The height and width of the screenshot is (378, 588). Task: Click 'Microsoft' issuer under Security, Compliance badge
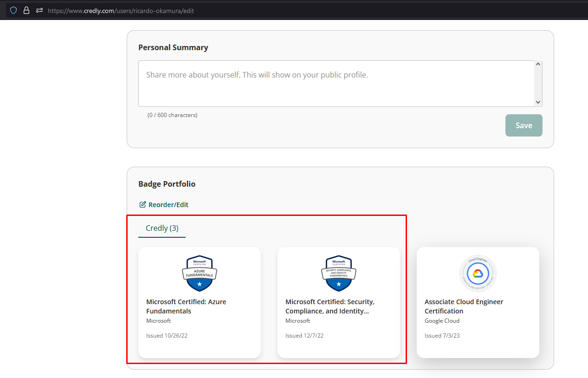pyautogui.click(x=298, y=321)
